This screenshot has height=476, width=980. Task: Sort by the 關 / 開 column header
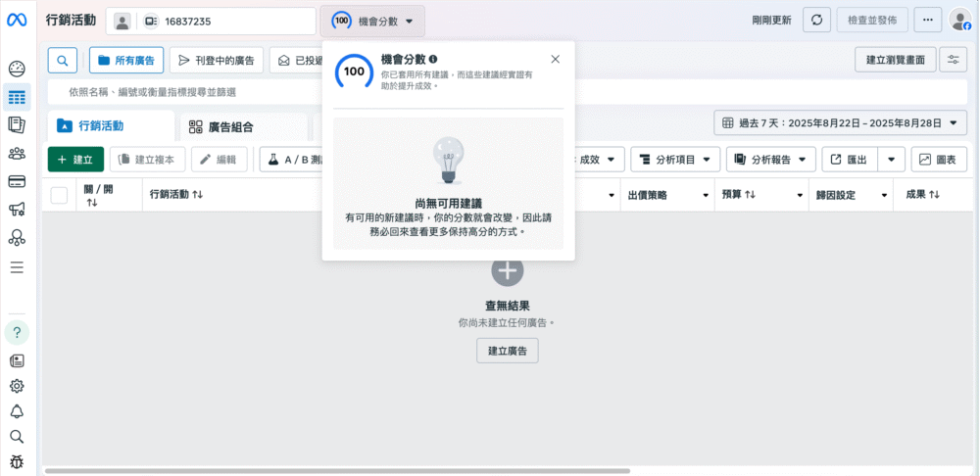point(99,195)
